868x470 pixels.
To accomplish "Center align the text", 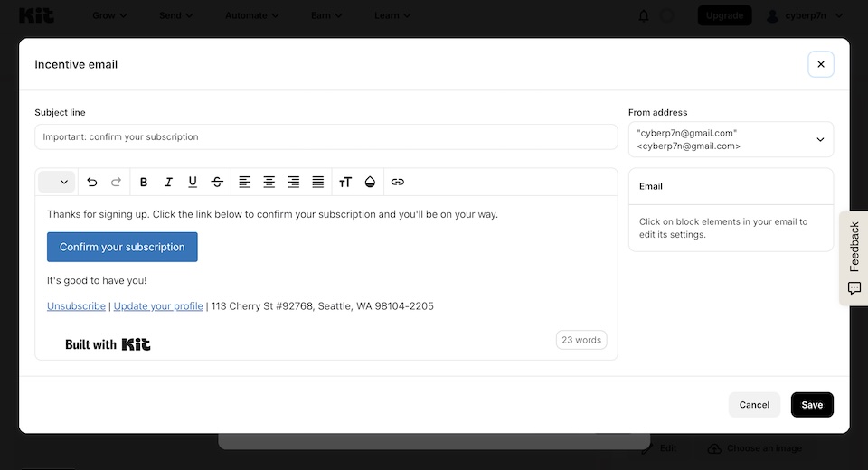I will 269,182.
